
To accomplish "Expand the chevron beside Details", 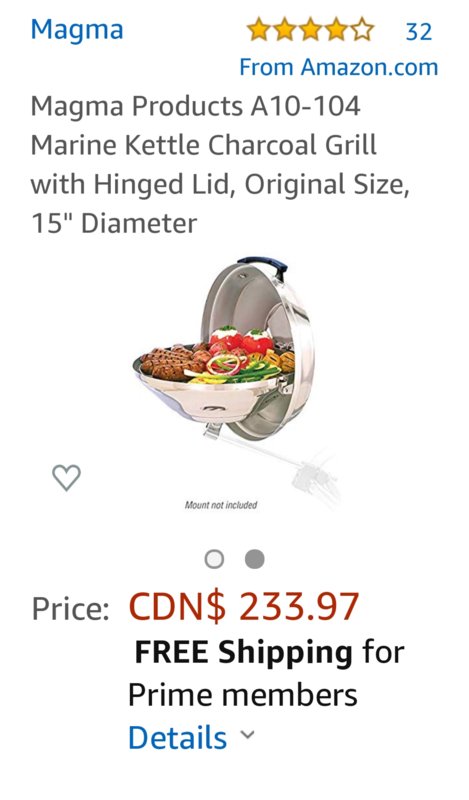I will click(248, 735).
